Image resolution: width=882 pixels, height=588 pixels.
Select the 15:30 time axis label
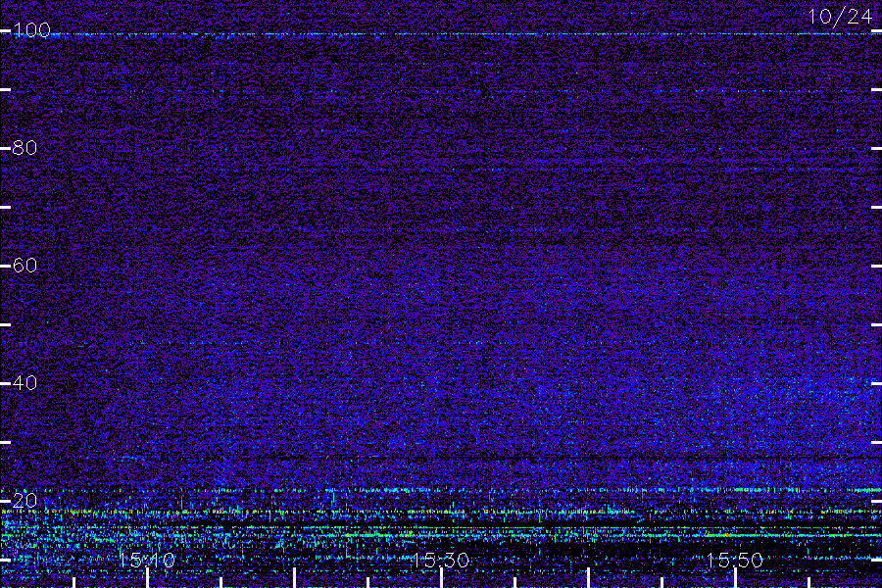(x=440, y=560)
